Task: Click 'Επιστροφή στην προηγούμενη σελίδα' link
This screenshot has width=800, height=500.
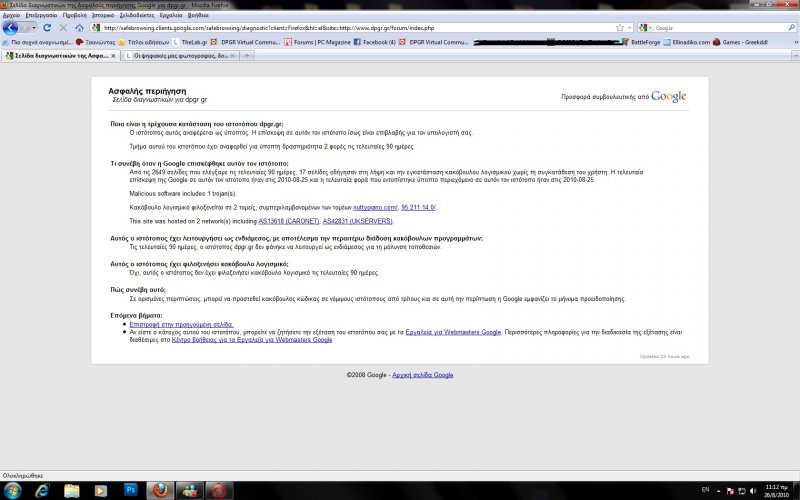Action: [x=181, y=324]
